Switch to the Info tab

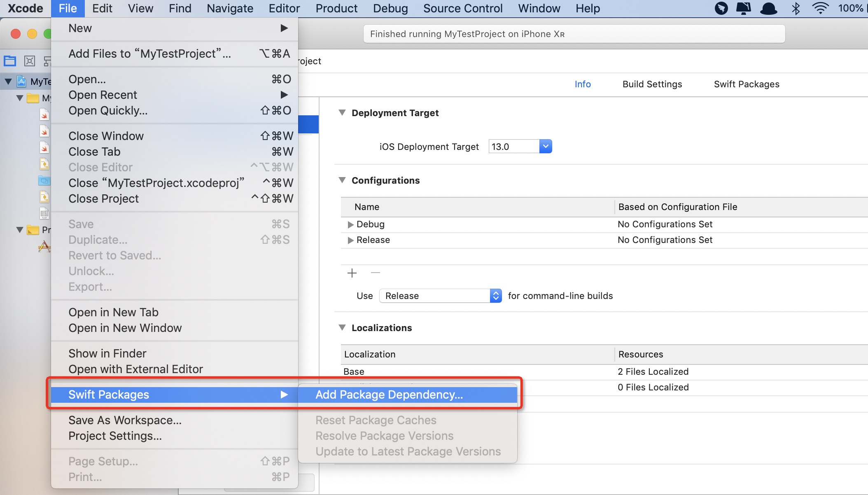click(583, 84)
